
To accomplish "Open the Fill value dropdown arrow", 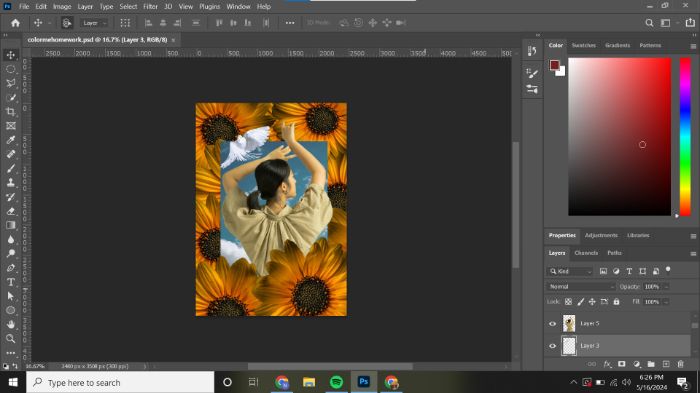I will pyautogui.click(x=666, y=302).
